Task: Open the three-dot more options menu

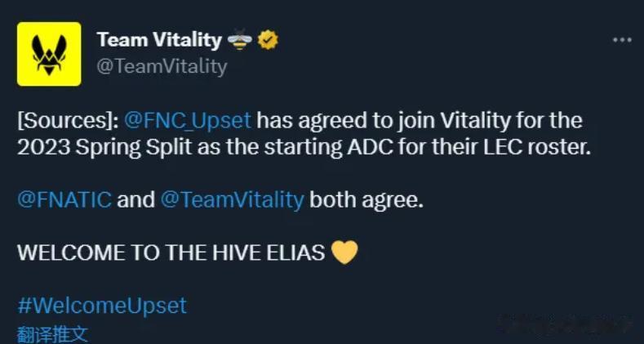Action: [621, 39]
